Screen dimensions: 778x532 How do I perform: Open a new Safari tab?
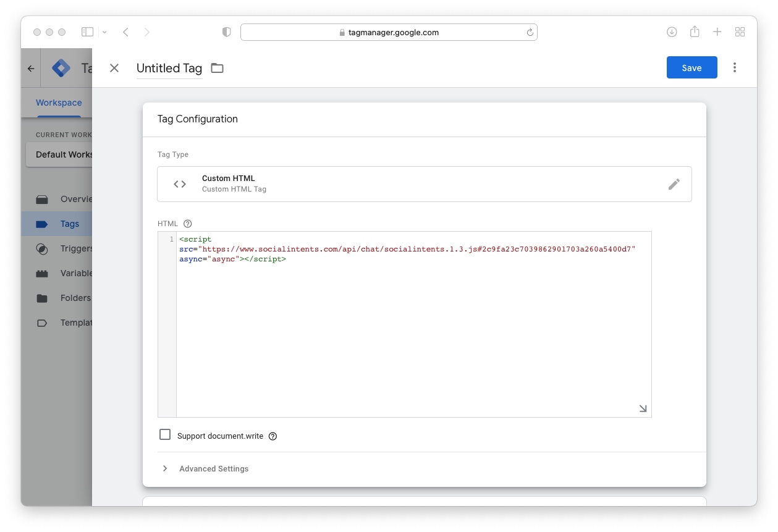pyautogui.click(x=717, y=32)
